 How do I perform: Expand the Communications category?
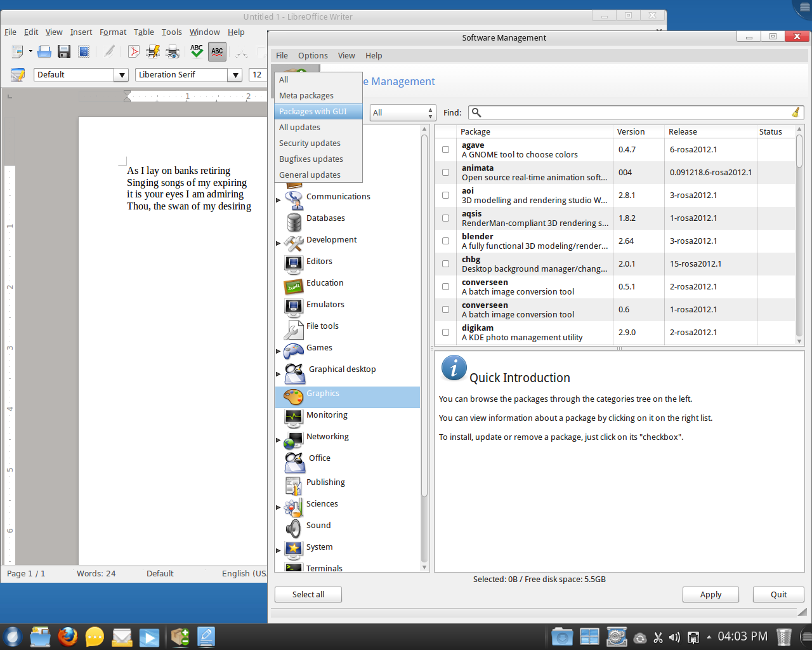click(278, 201)
